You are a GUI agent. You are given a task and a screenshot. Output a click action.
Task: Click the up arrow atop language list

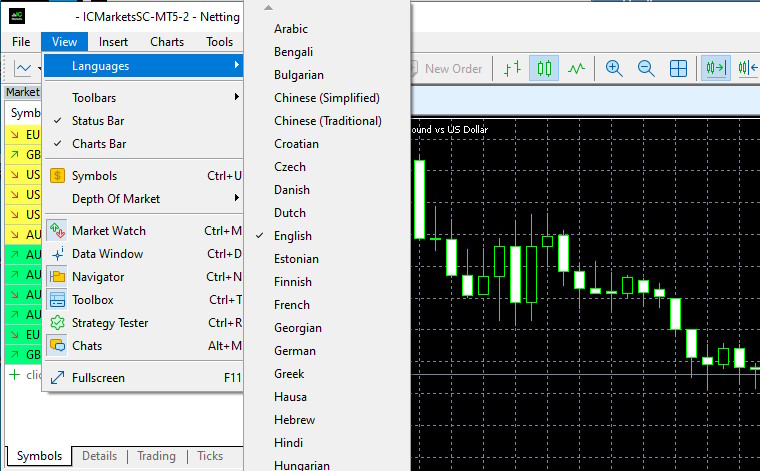(x=268, y=8)
